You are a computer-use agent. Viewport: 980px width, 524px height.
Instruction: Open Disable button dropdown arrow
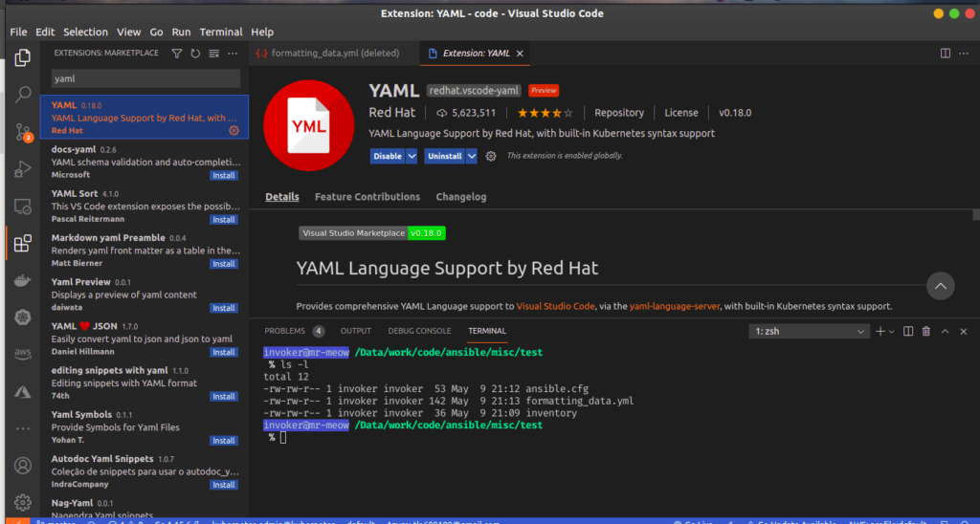pos(412,156)
